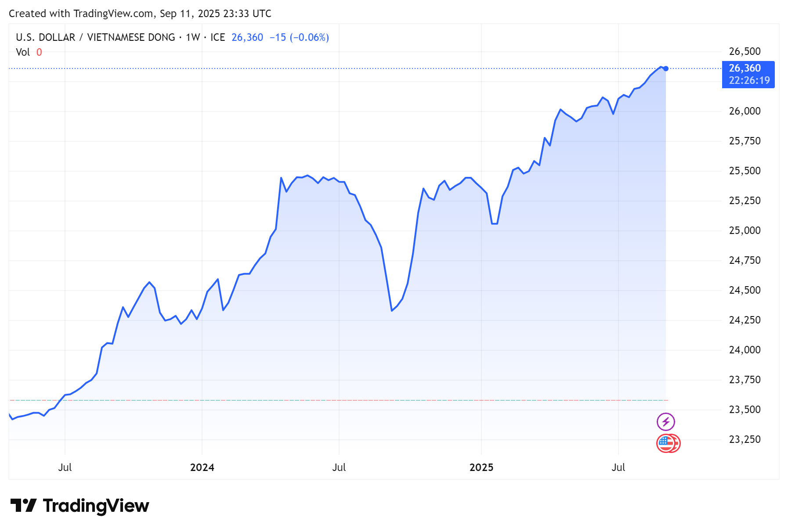Toggle the dotted current-price line

(351, 68)
